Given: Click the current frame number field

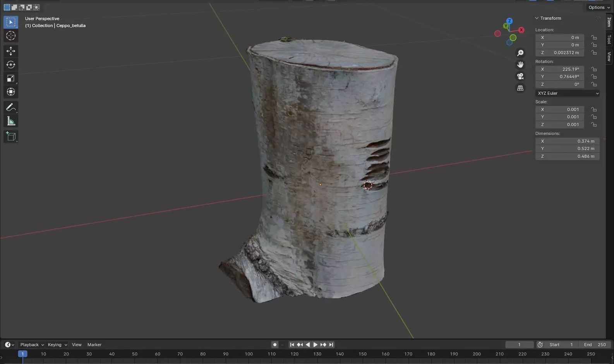Looking at the screenshot, I should [x=520, y=345].
